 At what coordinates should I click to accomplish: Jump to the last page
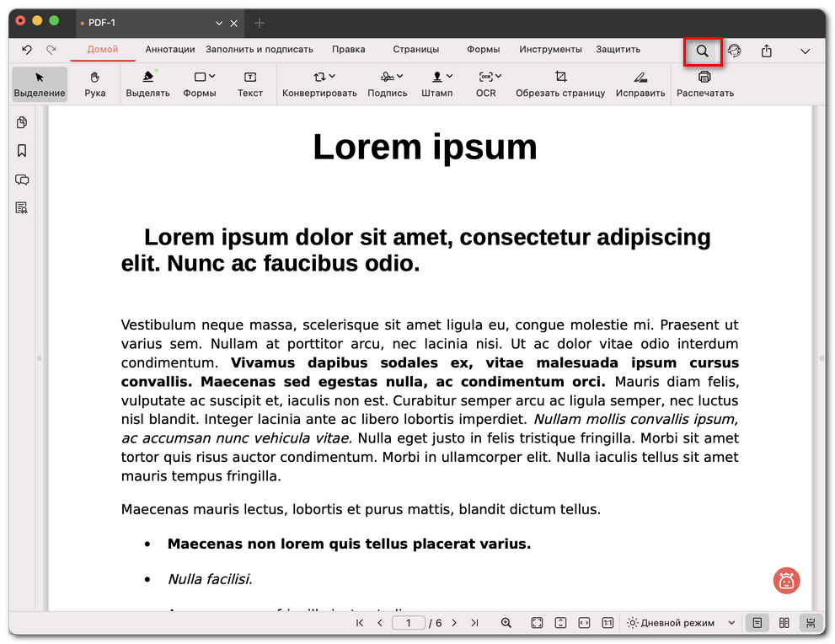pos(474,623)
